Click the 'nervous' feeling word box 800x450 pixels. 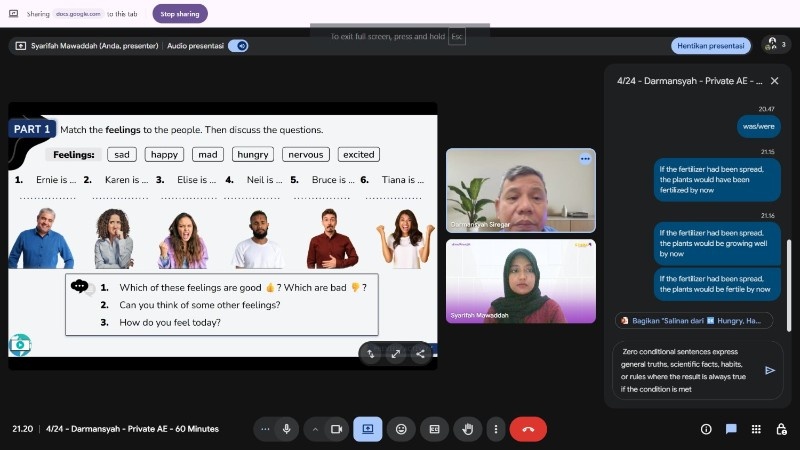(x=306, y=155)
